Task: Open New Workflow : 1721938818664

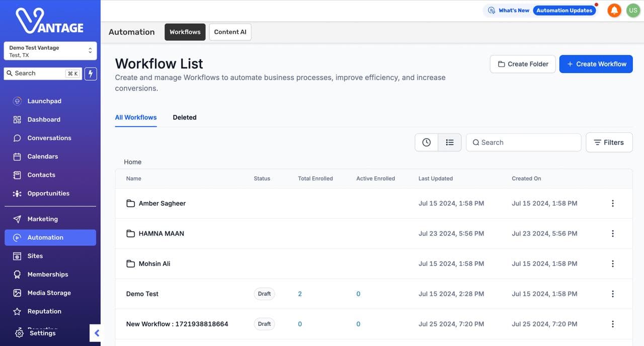Action: (177, 324)
